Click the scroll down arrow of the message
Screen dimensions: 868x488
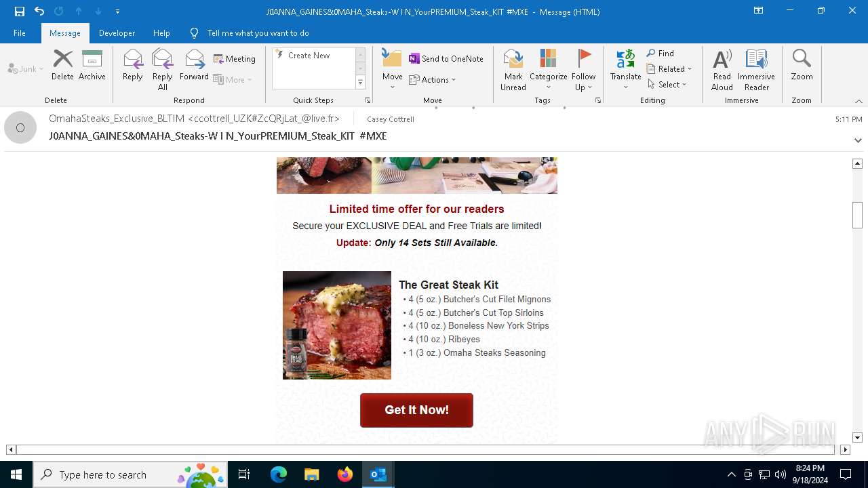pyautogui.click(x=857, y=438)
